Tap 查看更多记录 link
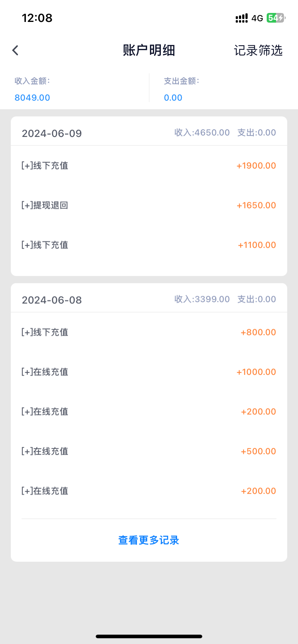The height and width of the screenshot is (644, 298). pyautogui.click(x=149, y=540)
